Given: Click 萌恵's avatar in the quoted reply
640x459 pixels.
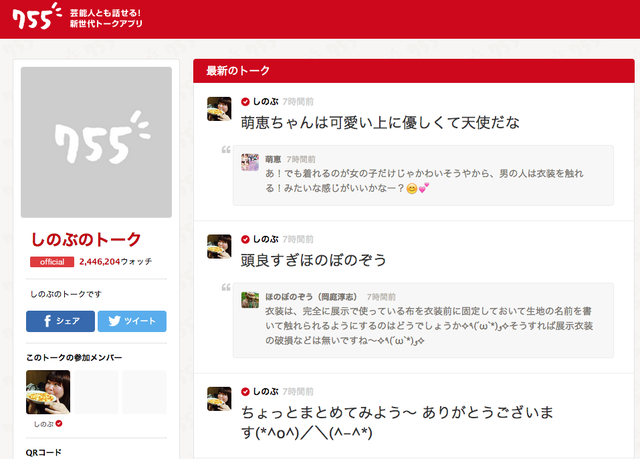Looking at the screenshot, I should [250, 162].
